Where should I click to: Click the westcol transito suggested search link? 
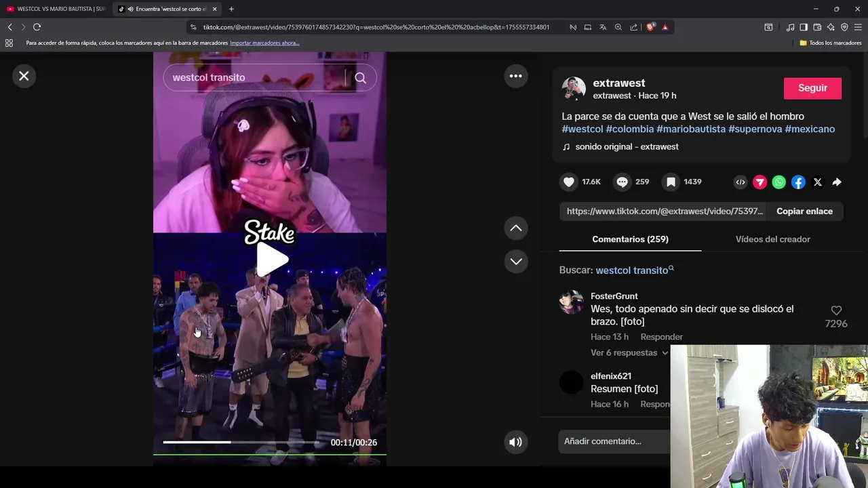[634, 270]
